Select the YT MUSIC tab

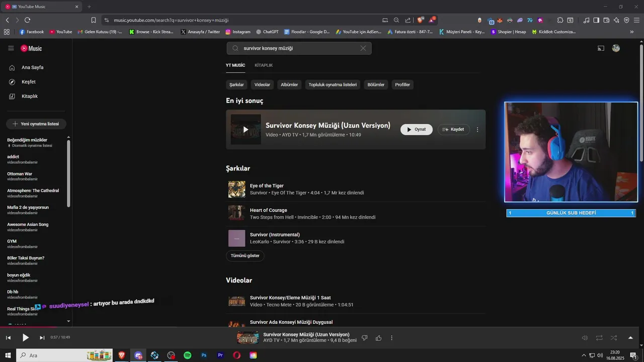pos(235,65)
